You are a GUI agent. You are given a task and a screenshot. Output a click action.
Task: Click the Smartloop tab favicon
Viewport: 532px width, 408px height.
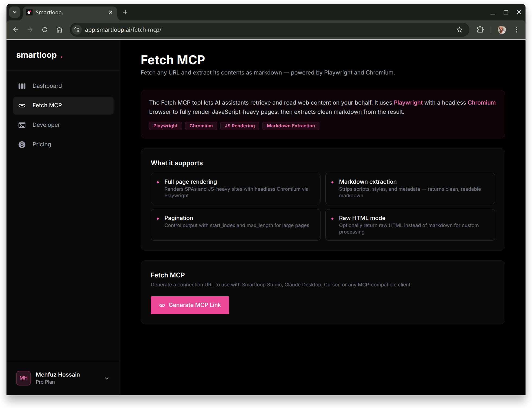[30, 12]
